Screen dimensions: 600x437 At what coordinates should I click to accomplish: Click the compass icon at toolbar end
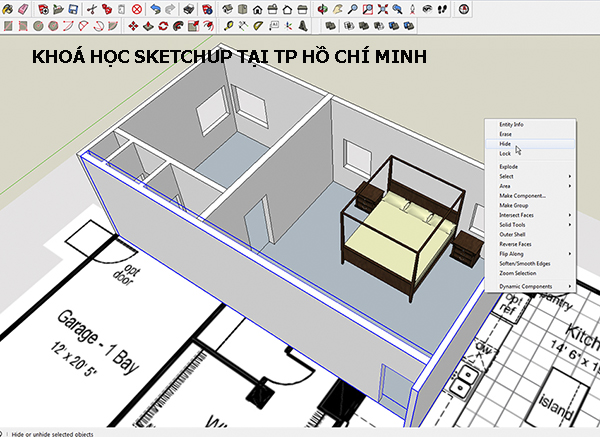[464, 9]
